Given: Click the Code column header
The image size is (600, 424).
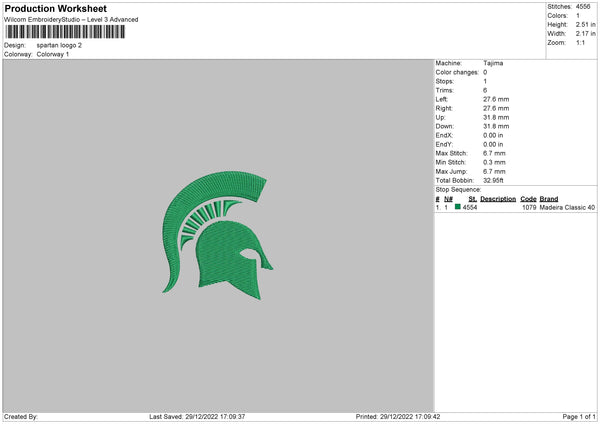Looking at the screenshot, I should click(x=528, y=199).
